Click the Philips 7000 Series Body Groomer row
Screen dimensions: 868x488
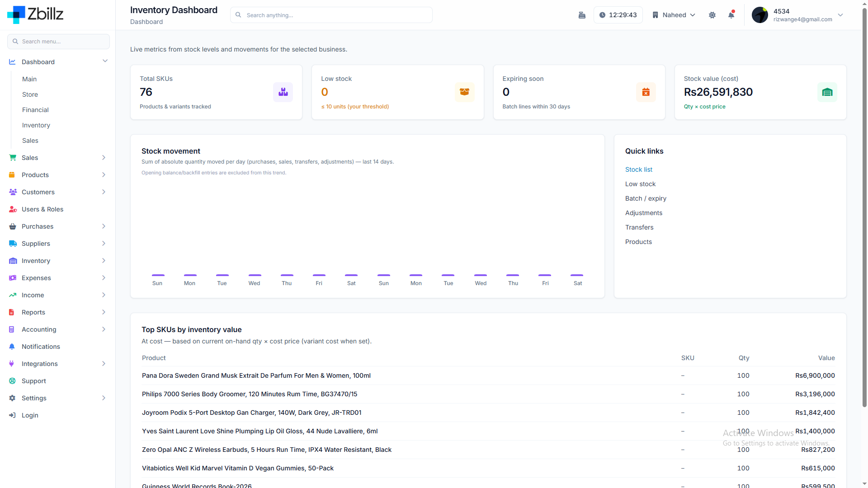[488, 394]
